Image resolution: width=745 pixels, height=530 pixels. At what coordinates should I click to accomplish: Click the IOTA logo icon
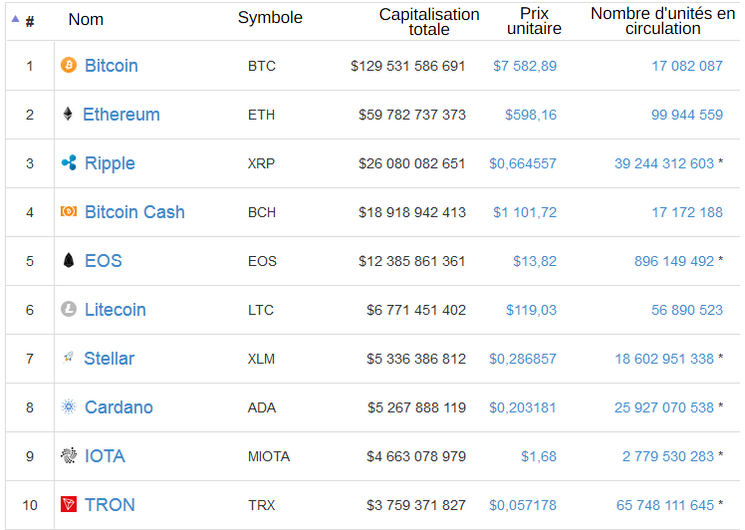(x=68, y=456)
